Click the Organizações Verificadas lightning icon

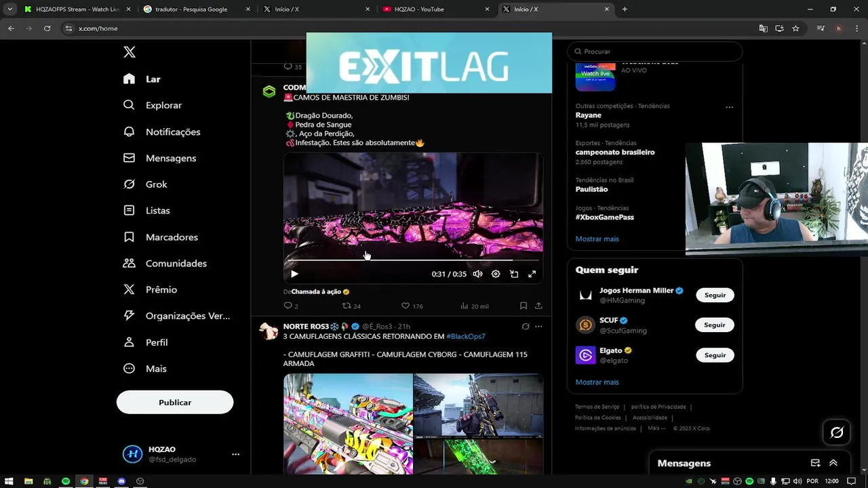pos(129,316)
